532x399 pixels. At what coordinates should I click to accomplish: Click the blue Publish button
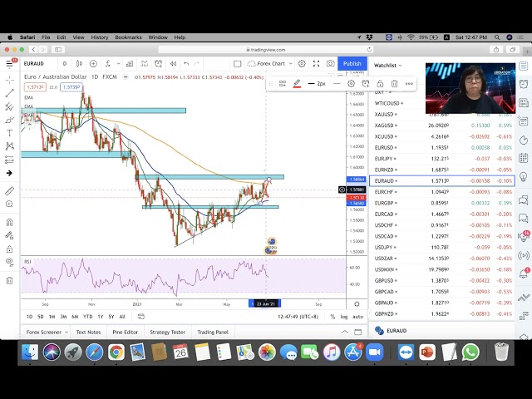click(x=352, y=64)
